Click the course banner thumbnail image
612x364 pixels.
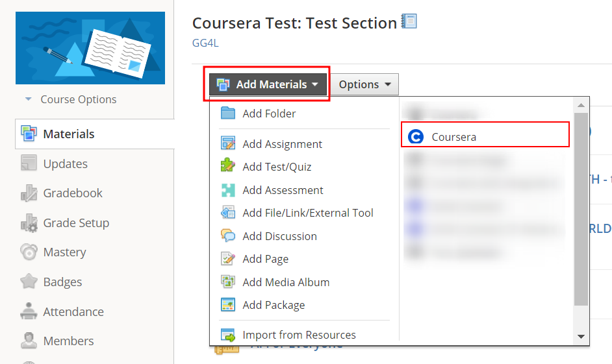point(90,48)
